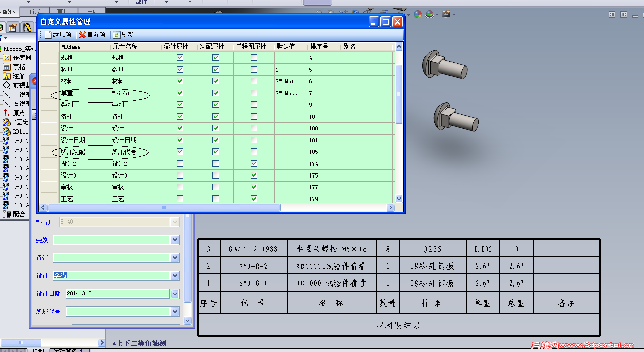Select the 原点 origin icon in feature tree
Image resolution: width=644 pixels, height=352 pixels.
pyautogui.click(x=7, y=113)
